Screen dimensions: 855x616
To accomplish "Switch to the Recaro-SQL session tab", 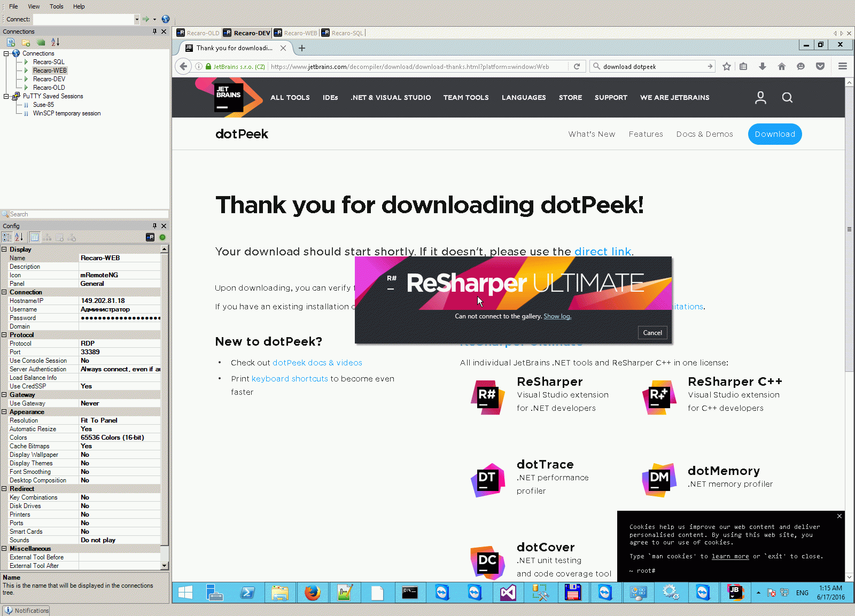I will point(343,33).
